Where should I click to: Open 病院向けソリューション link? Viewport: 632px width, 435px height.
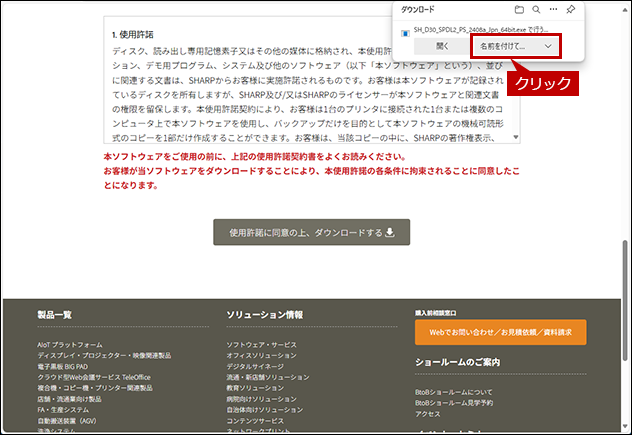261,399
